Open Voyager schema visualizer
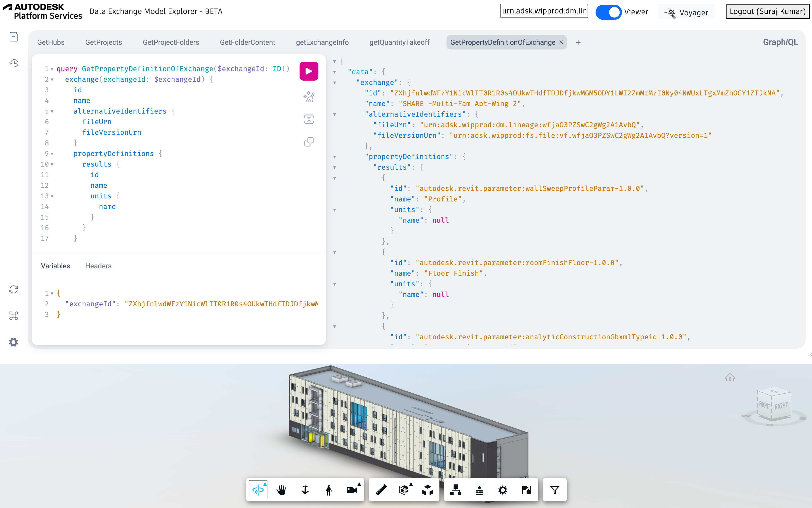Image resolution: width=812 pixels, height=508 pixels. 686,12
